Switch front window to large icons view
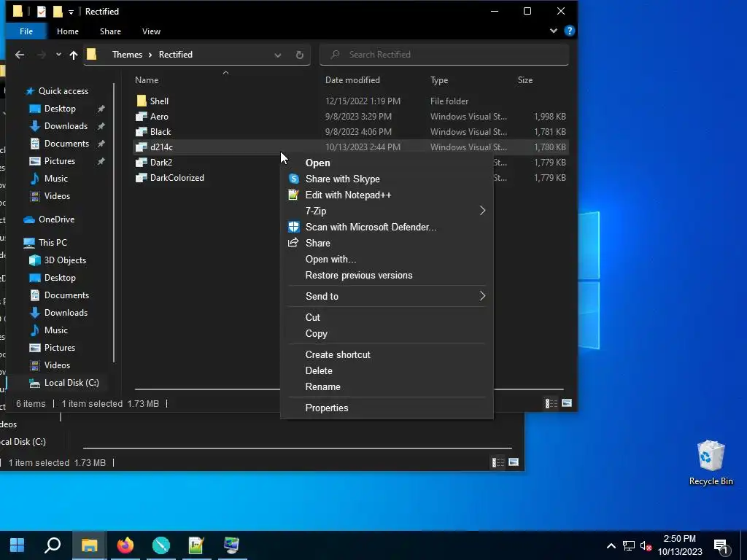Image resolution: width=747 pixels, height=560 pixels. [x=567, y=403]
